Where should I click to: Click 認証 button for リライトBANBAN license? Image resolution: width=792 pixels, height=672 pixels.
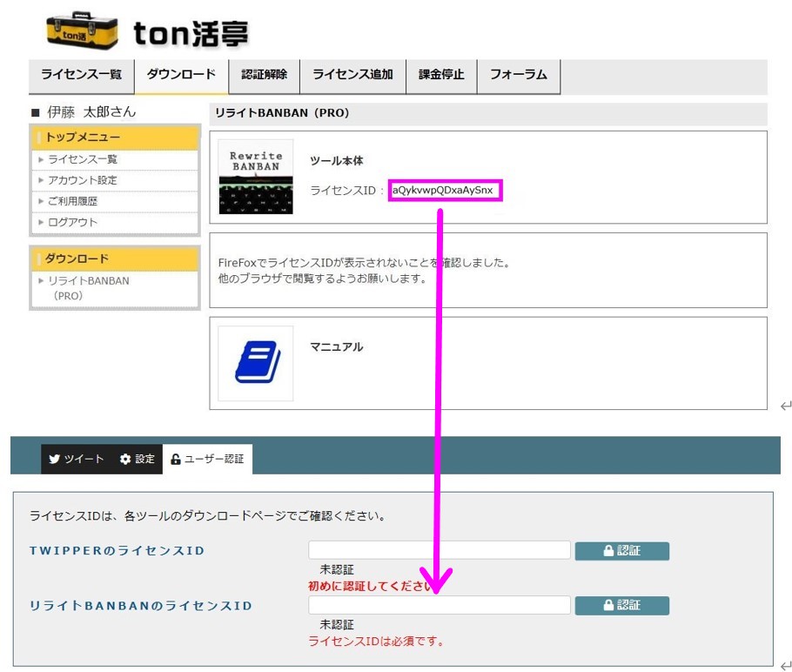click(621, 606)
